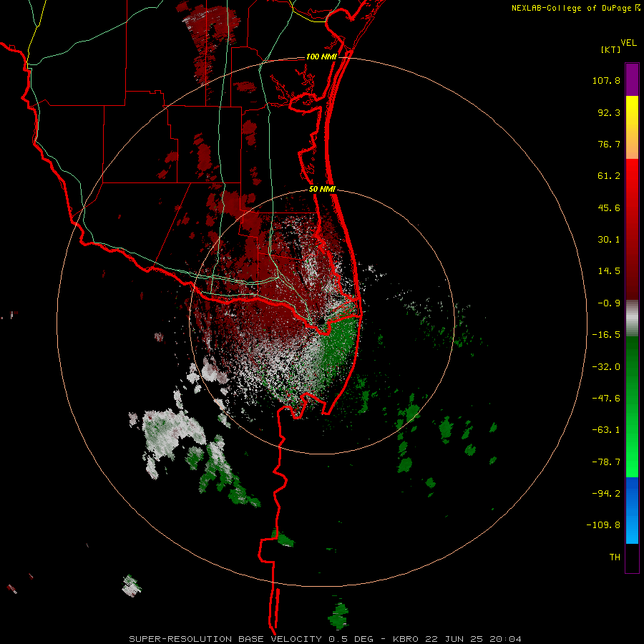644x644 pixels.
Task: Click the "-94.2" legend value
Action: 606,494
